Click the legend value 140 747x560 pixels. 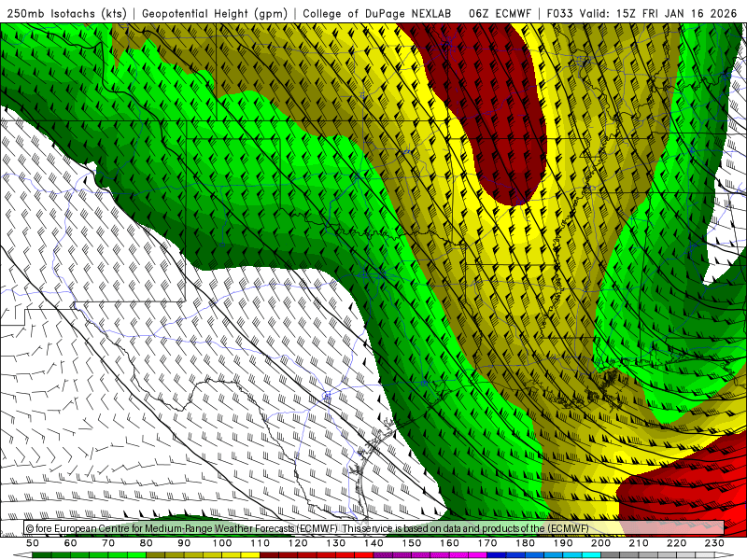pos(373,543)
